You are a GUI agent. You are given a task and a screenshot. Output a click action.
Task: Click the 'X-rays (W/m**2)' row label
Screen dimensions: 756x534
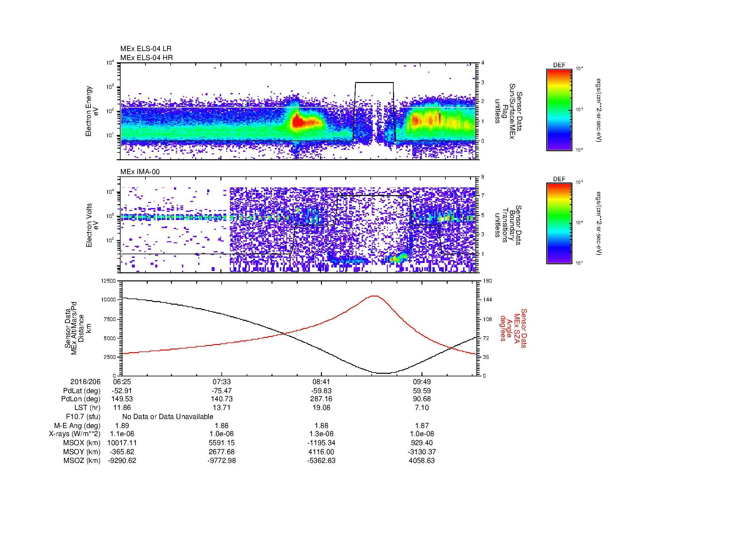click(x=74, y=434)
